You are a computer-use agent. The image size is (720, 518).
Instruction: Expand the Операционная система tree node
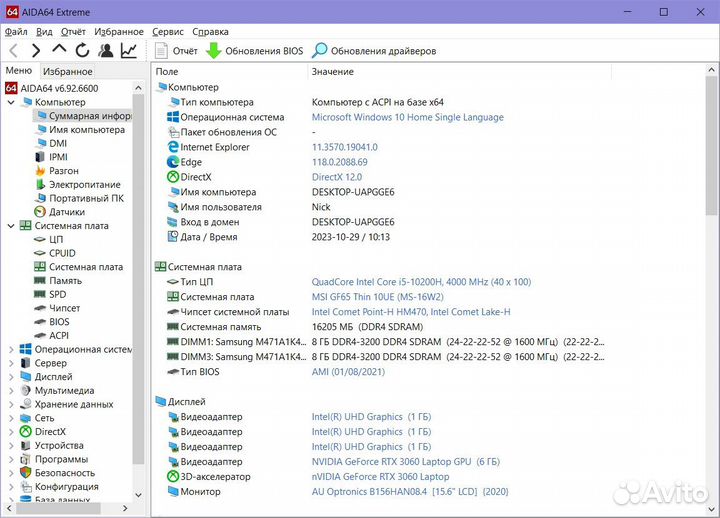(11, 349)
